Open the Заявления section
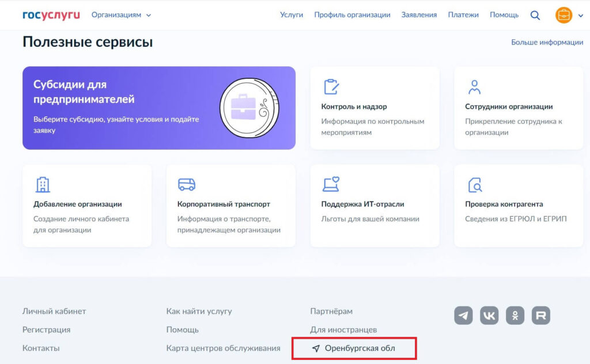This screenshot has height=364, width=590. coord(419,14)
